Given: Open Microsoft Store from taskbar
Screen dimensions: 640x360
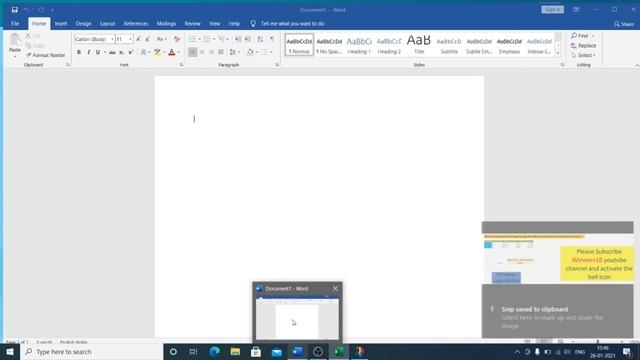Looking at the screenshot, I should pos(256,351).
